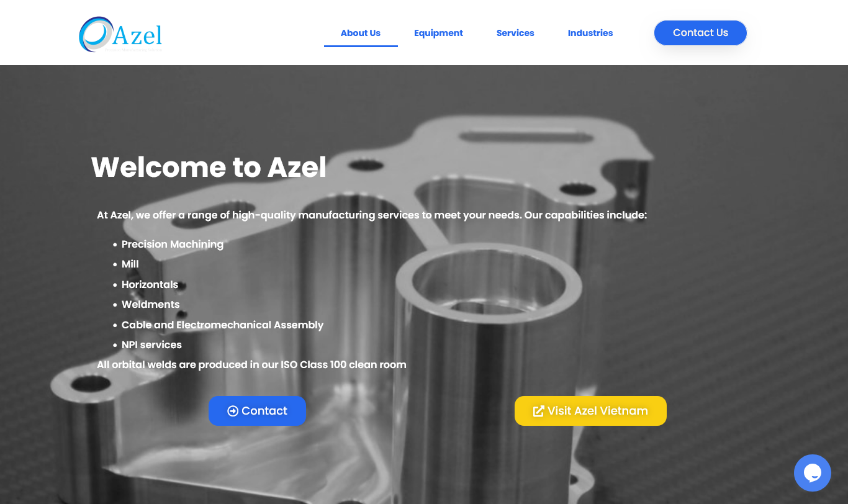Click the Precision Machining list item
The image size is (848, 504).
(173, 244)
